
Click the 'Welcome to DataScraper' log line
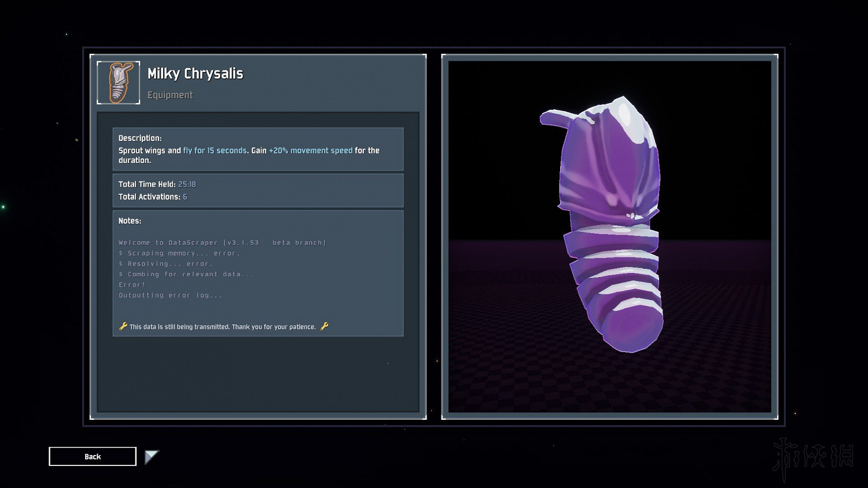tap(222, 243)
